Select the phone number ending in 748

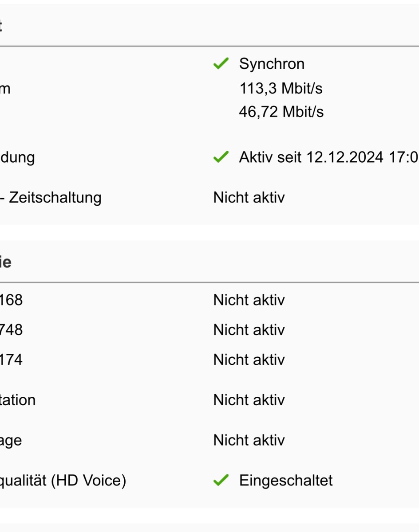point(11,330)
